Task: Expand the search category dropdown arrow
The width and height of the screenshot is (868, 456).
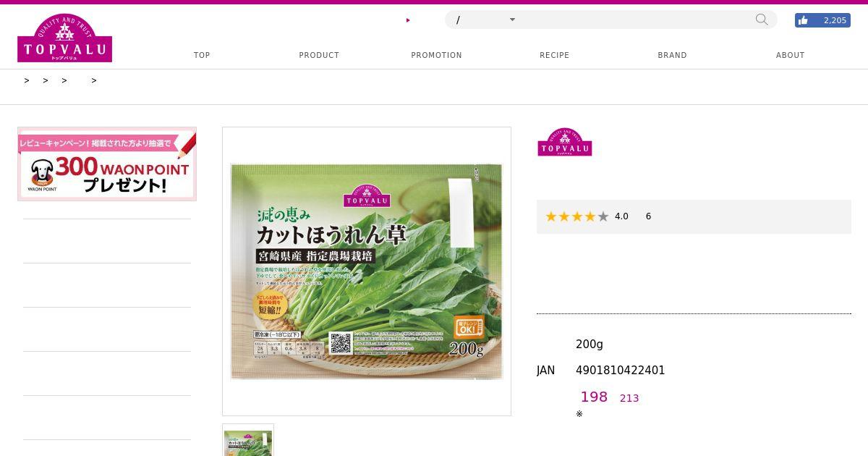Action: pyautogui.click(x=512, y=20)
